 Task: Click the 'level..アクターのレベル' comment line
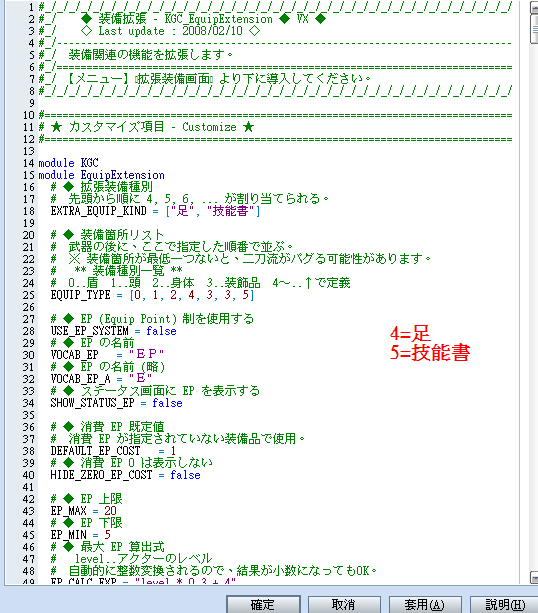coord(132,559)
